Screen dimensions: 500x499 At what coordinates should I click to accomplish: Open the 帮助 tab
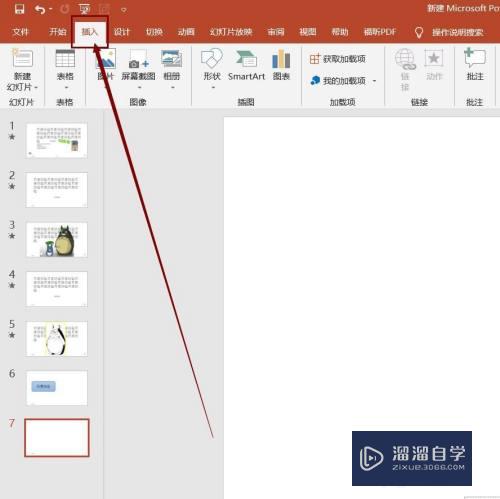click(x=340, y=32)
